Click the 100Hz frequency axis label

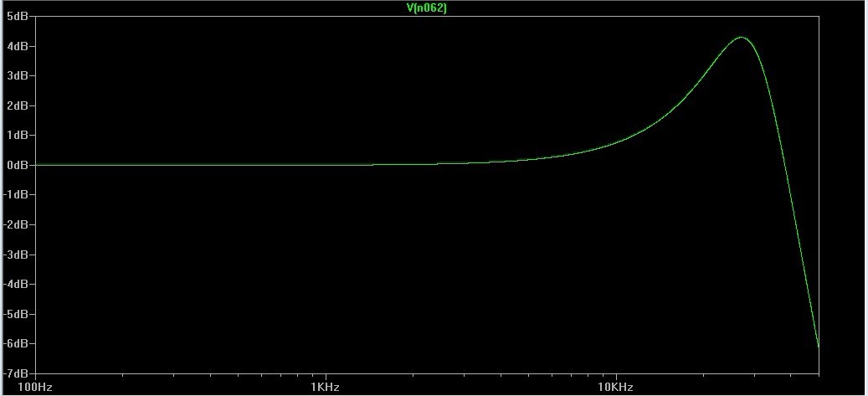(x=36, y=387)
